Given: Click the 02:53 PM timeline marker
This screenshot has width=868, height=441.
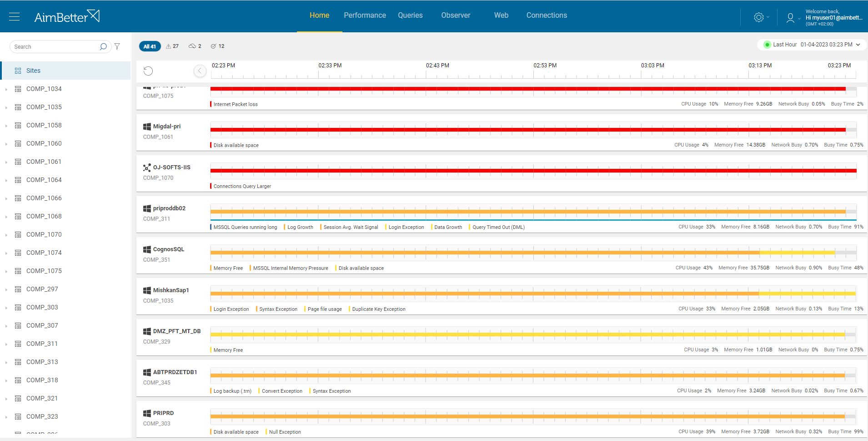Looking at the screenshot, I should (545, 66).
